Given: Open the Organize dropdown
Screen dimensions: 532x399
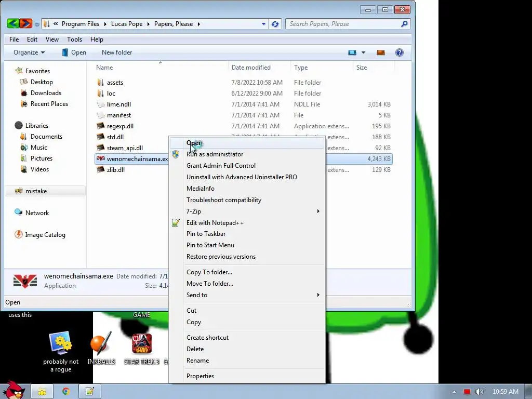Looking at the screenshot, I should [29, 52].
